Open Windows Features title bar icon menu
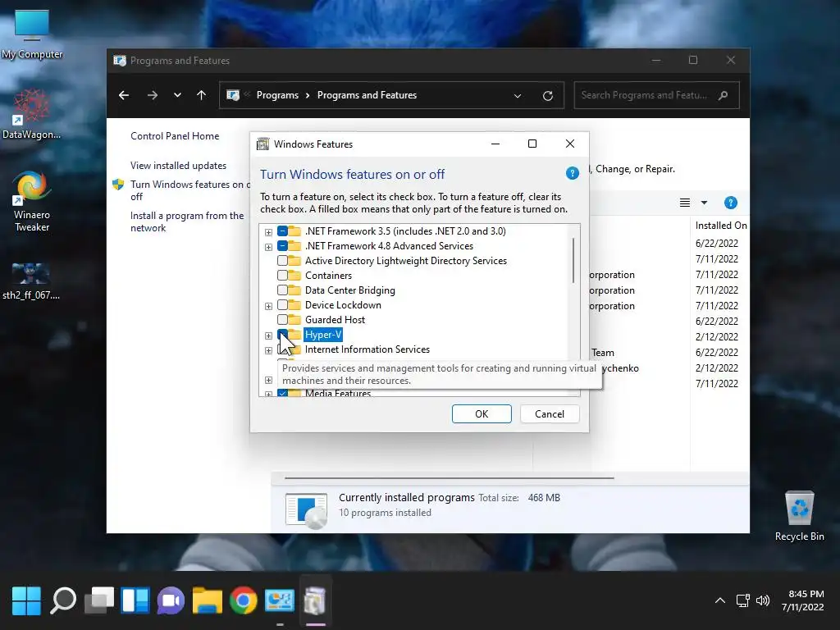The height and width of the screenshot is (630, 840). [x=262, y=144]
